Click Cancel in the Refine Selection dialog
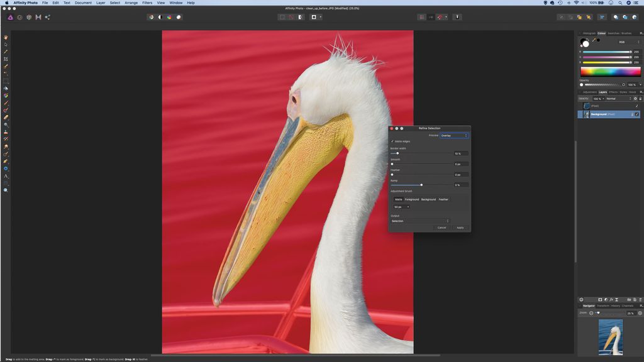 coord(441,228)
